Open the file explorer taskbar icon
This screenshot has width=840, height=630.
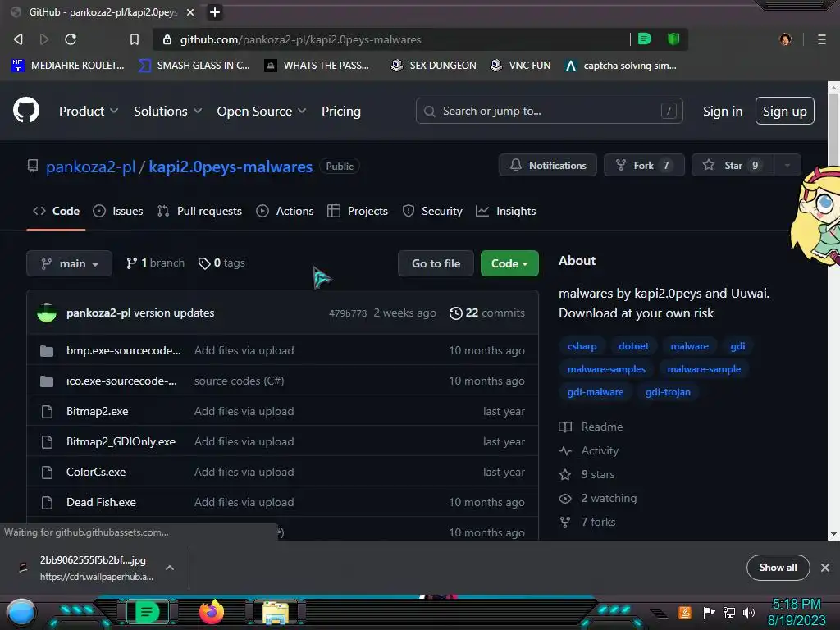276,613
